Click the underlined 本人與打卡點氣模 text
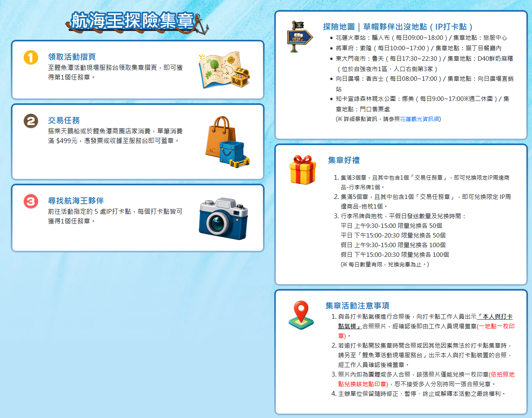532x418 pixels. (x=426, y=322)
